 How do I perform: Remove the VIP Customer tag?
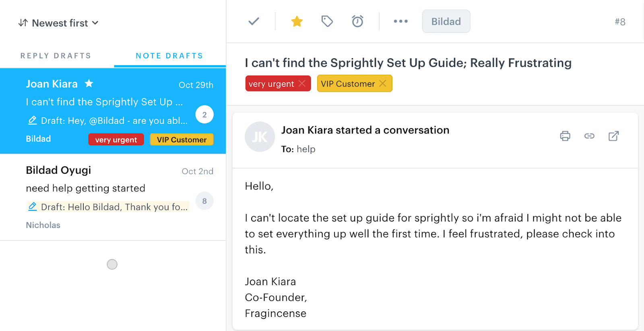point(383,84)
